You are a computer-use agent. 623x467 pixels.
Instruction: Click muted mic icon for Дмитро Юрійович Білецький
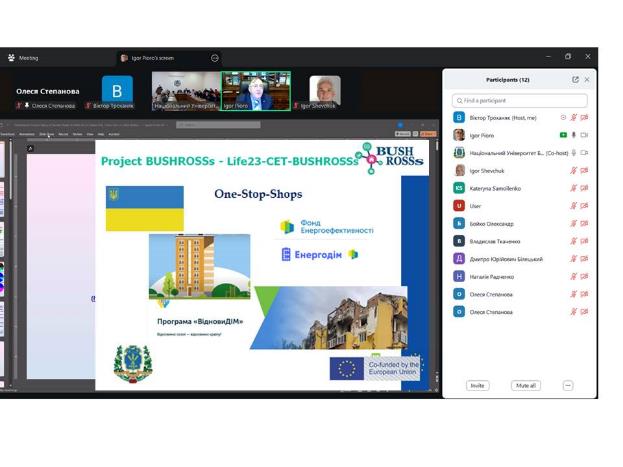click(574, 259)
